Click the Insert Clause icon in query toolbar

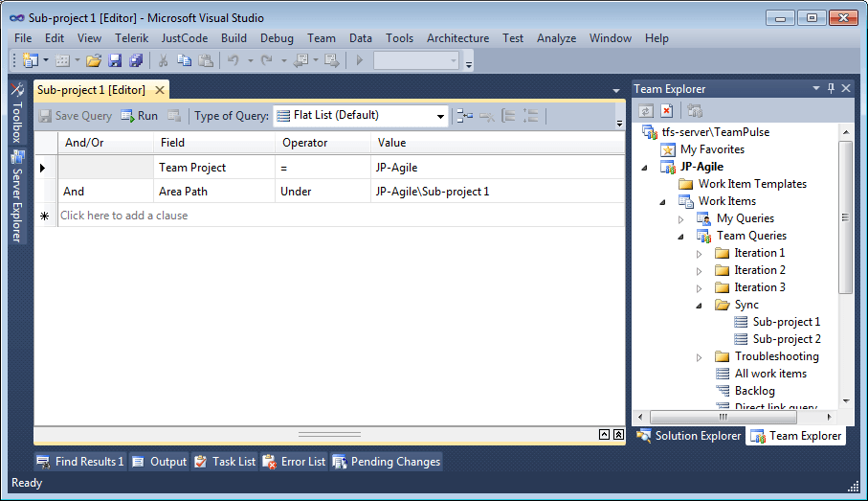[x=464, y=115]
